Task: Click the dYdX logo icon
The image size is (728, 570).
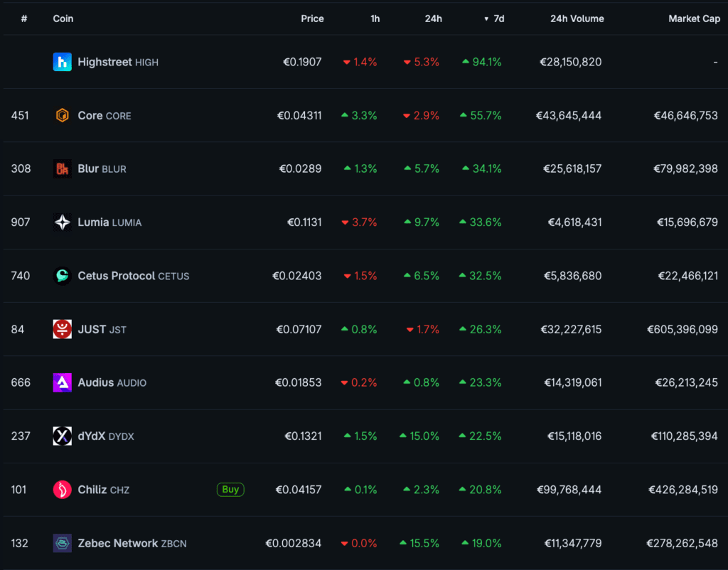Action: 63,436
